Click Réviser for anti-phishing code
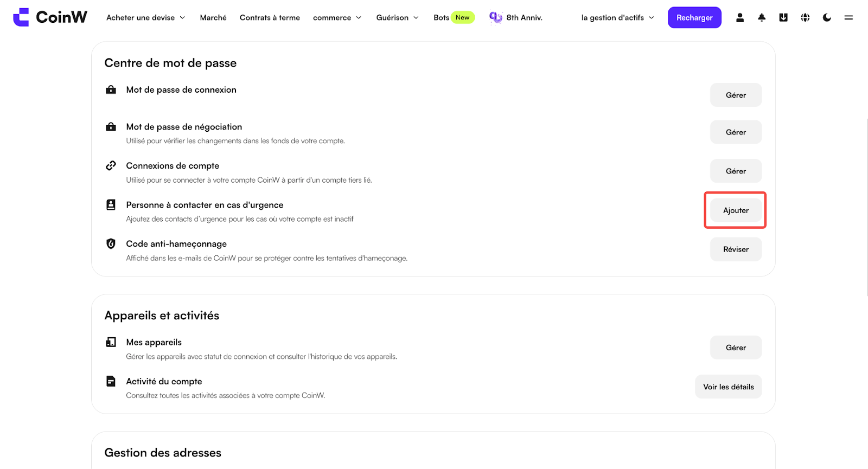Viewport: 868px width, 469px height. coord(736,249)
